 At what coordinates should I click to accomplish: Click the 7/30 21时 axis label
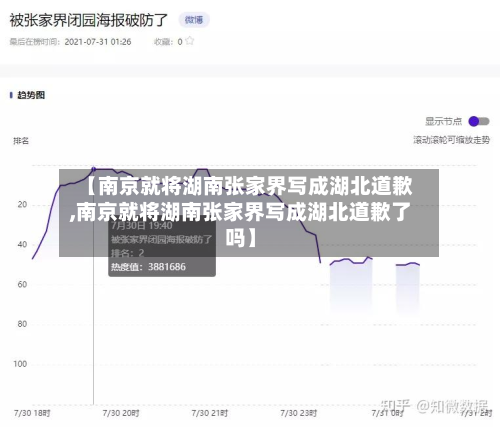(209, 414)
